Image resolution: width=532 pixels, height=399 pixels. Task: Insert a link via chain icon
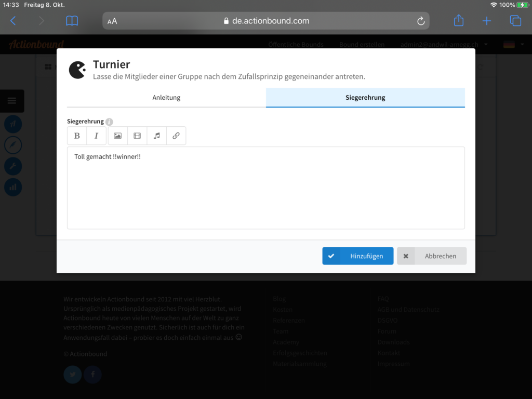176,136
